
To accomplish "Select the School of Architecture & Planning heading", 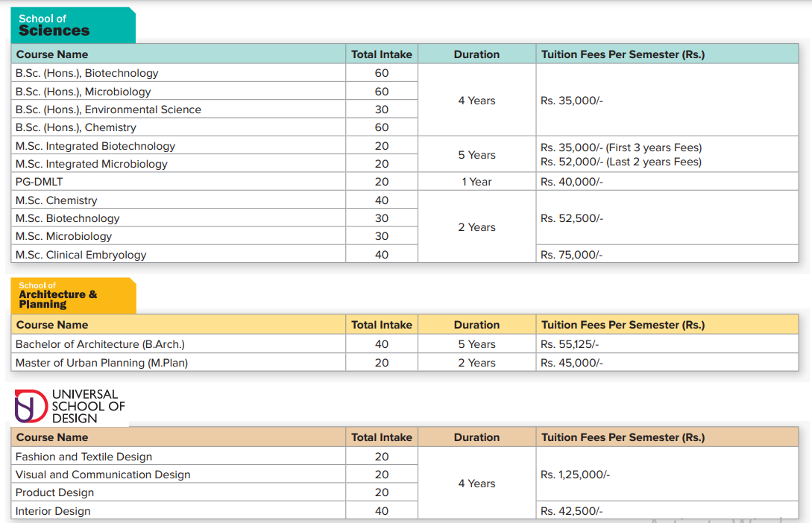I will (74, 296).
